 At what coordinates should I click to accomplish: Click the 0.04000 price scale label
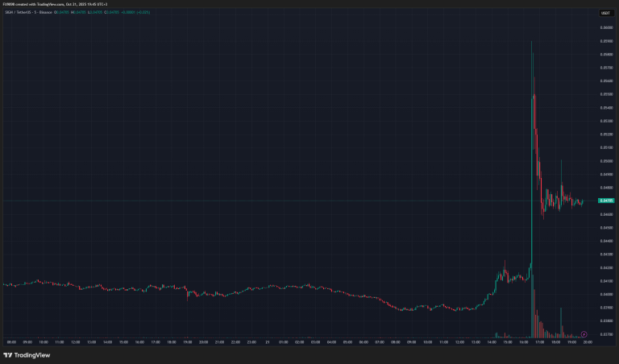(x=606, y=294)
